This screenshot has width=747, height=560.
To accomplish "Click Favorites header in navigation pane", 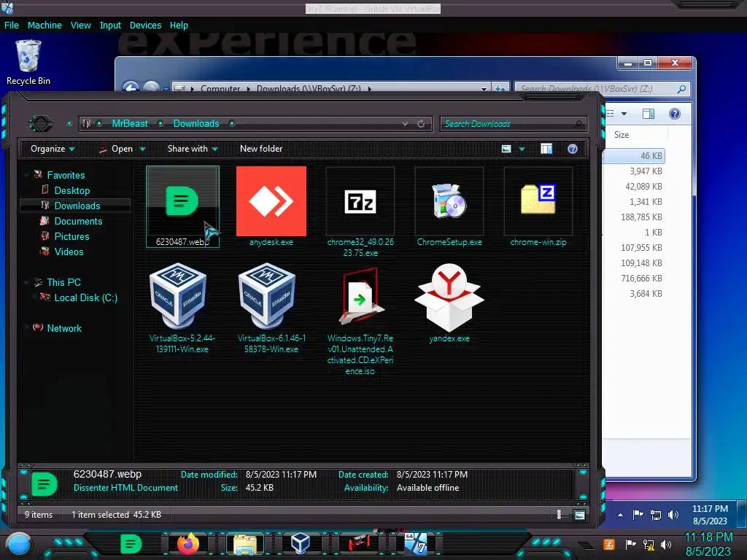I will pos(66,175).
